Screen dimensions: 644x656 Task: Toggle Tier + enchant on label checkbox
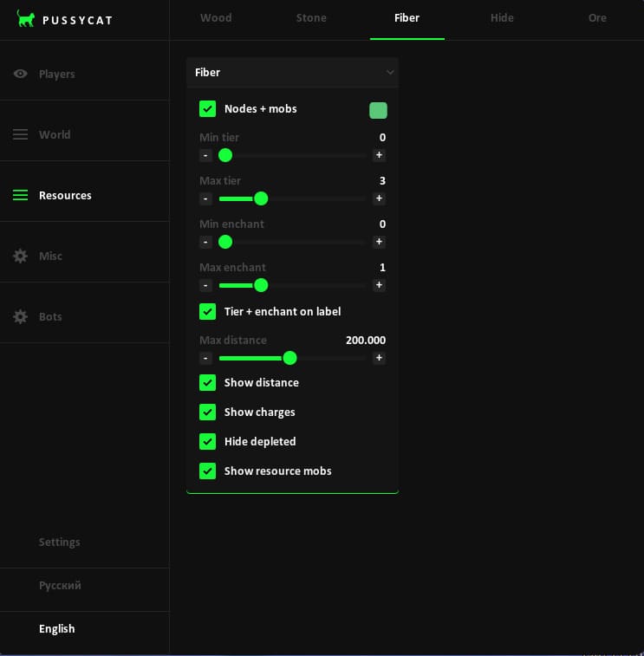click(x=207, y=312)
